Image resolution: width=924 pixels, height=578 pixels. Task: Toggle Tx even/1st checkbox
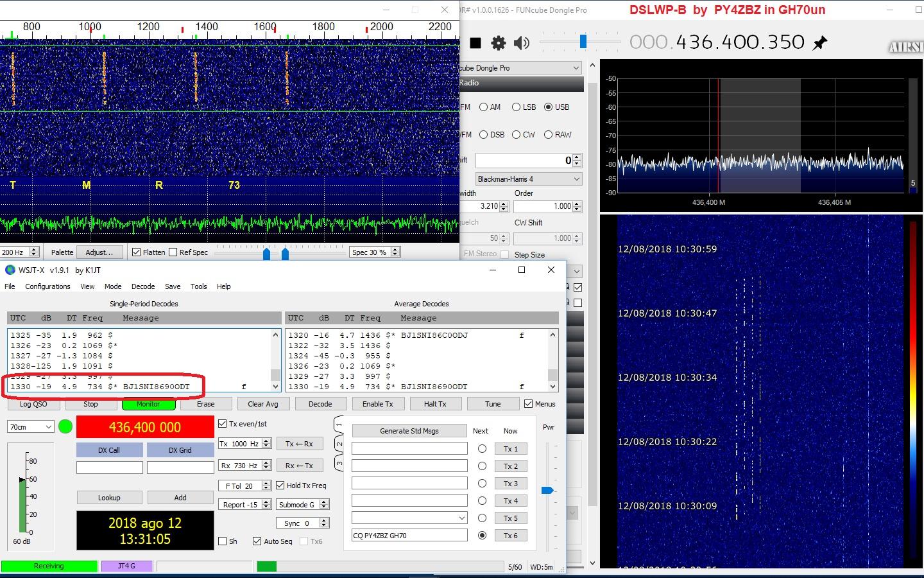[x=223, y=424]
